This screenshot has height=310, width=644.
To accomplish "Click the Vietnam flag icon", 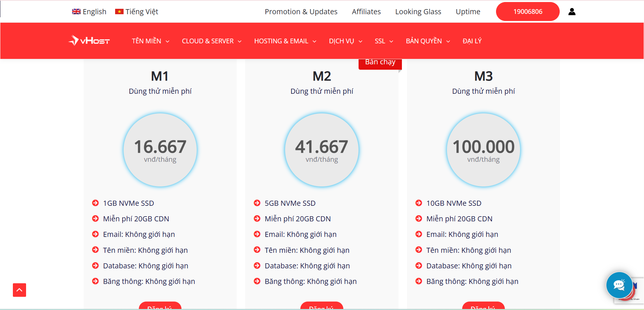I will [x=119, y=12].
